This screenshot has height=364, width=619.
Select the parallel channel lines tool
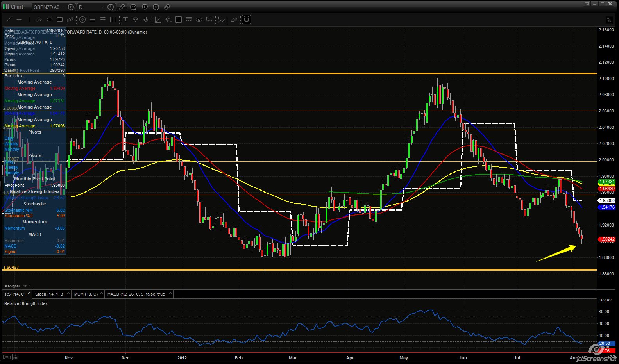[70, 20]
